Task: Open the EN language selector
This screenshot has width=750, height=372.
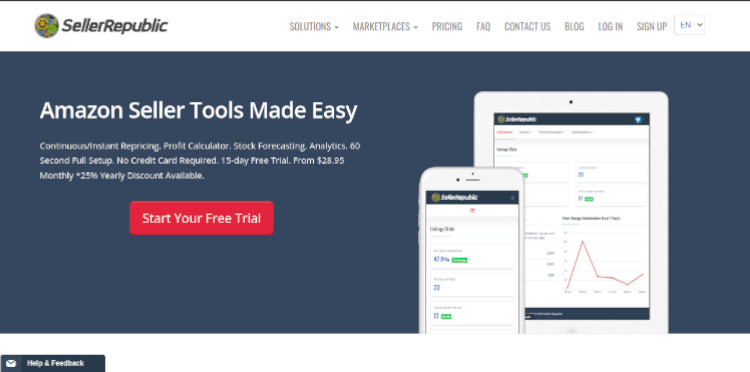Action: pos(689,25)
